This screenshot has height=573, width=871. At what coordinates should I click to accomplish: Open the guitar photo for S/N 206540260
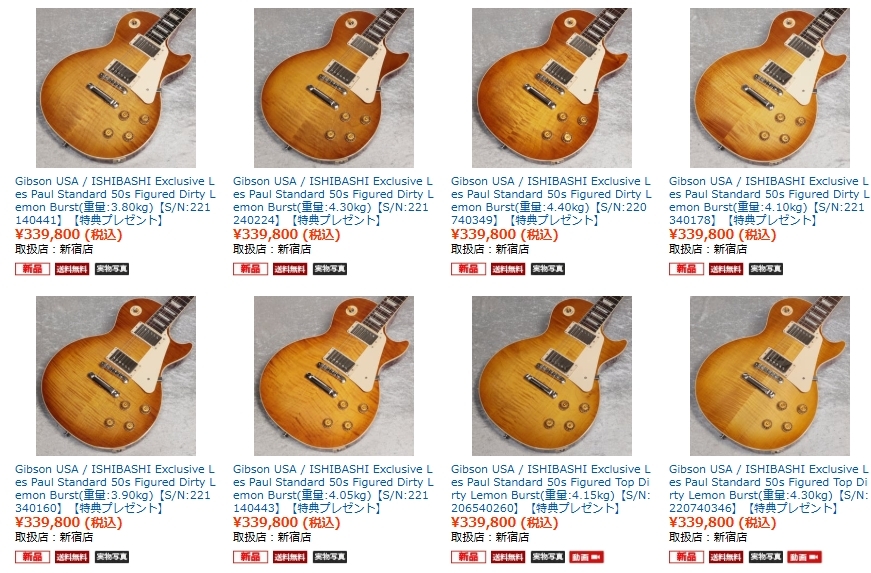(x=552, y=376)
